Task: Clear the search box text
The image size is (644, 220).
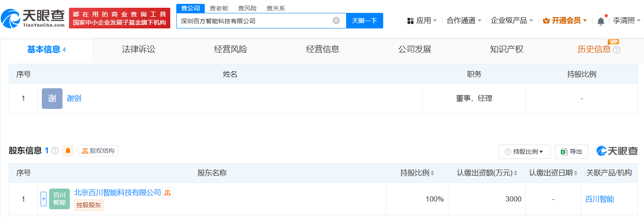Action: click(x=336, y=21)
